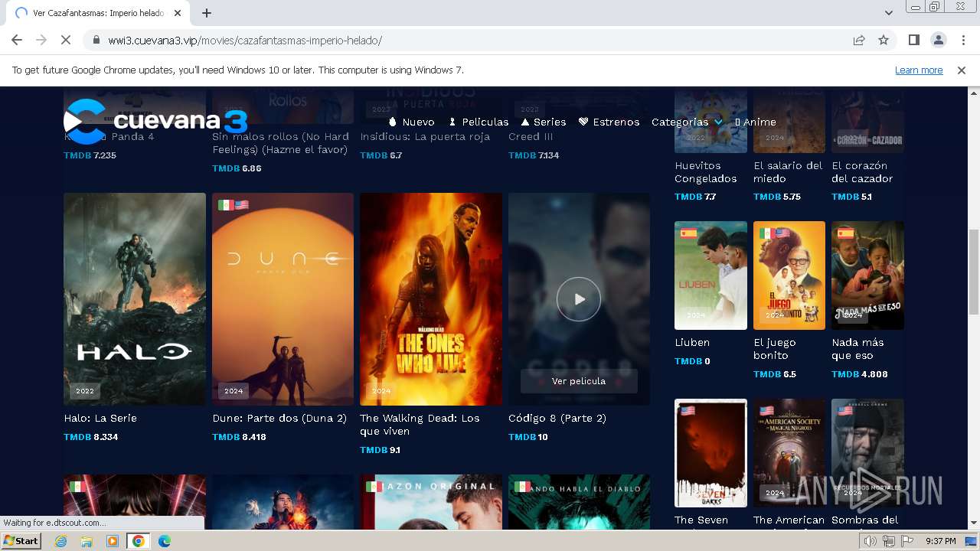
Task: Open the Series menu item
Action: click(x=544, y=122)
